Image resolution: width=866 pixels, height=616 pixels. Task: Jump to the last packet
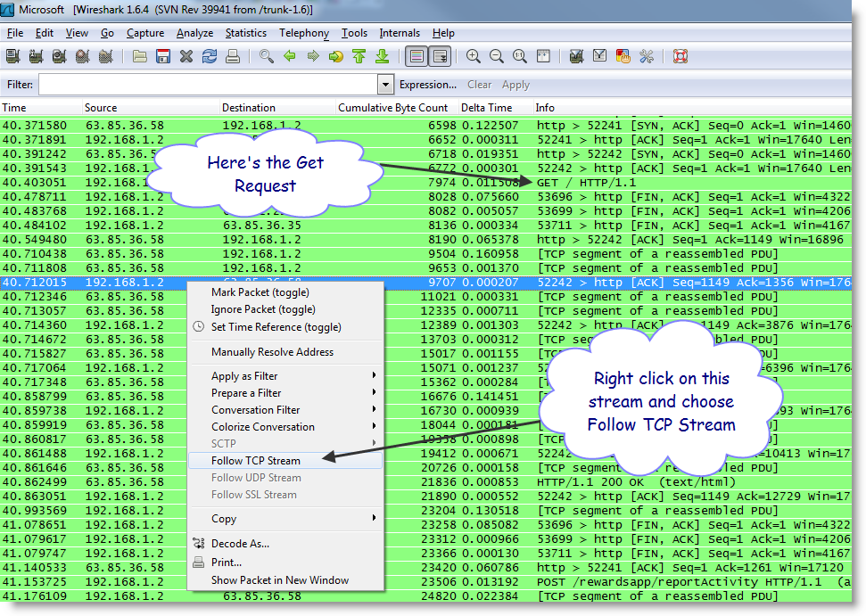(x=383, y=56)
